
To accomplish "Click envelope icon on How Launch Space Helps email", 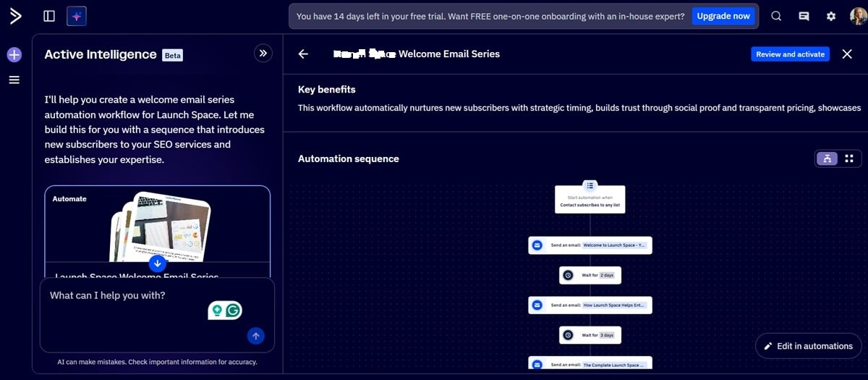I will [x=537, y=305].
